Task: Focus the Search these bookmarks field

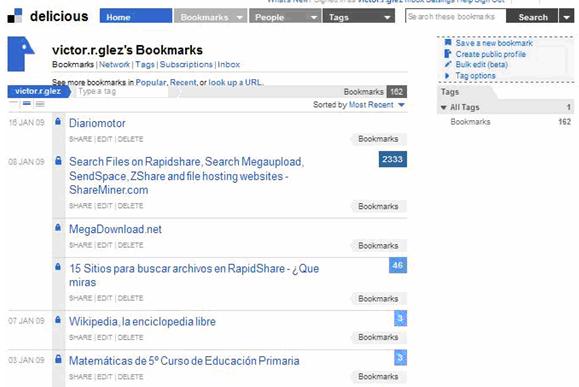Action: [x=455, y=17]
